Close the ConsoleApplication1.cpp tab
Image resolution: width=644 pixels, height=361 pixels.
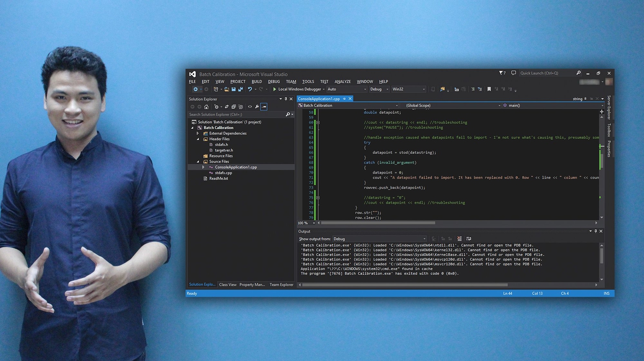click(350, 99)
